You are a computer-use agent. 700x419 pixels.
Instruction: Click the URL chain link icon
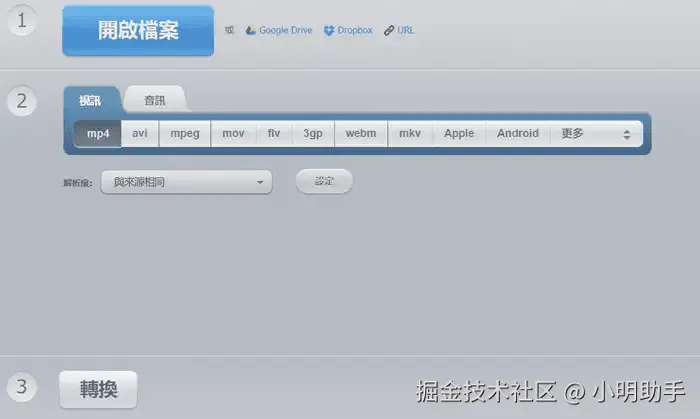click(389, 30)
